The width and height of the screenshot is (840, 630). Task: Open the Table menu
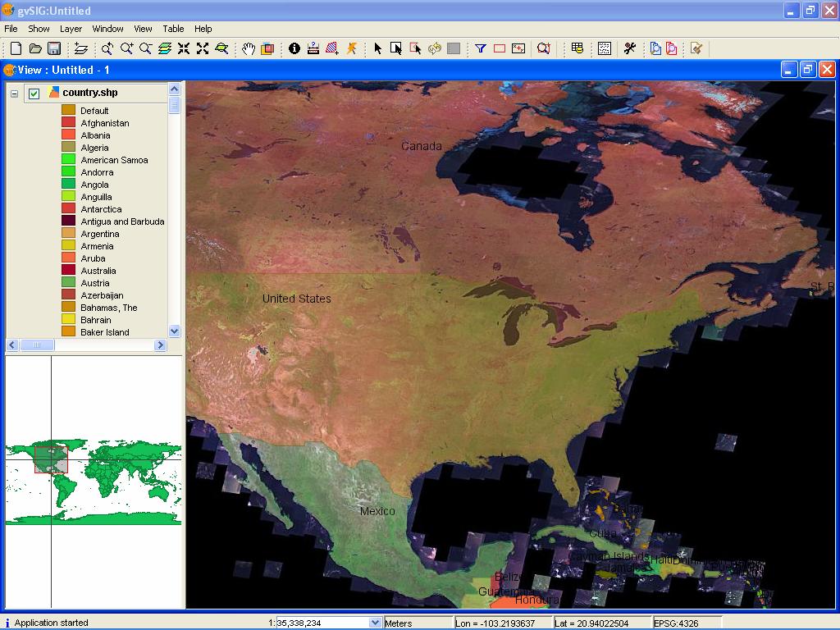[173, 29]
